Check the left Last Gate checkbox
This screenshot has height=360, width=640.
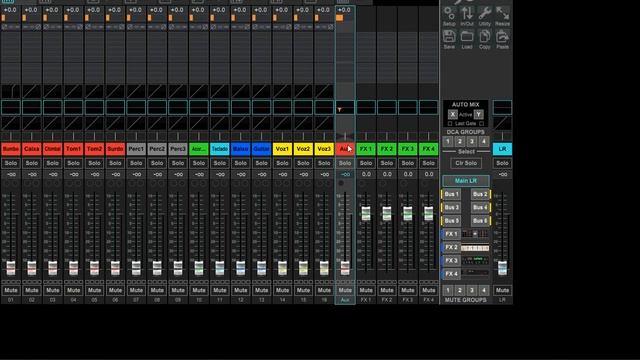(x=450, y=124)
